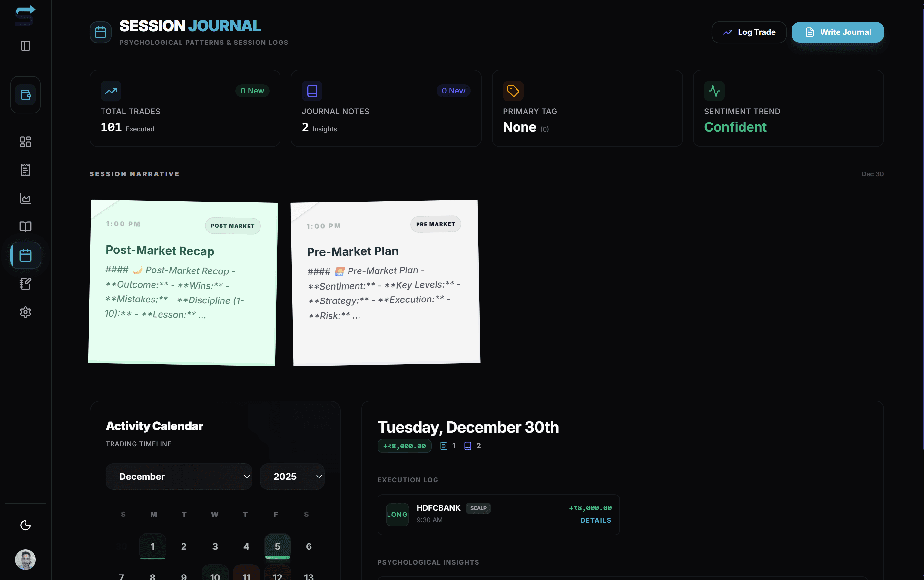Open the settings gear in the sidebar
The height and width of the screenshot is (580, 924).
(25, 312)
